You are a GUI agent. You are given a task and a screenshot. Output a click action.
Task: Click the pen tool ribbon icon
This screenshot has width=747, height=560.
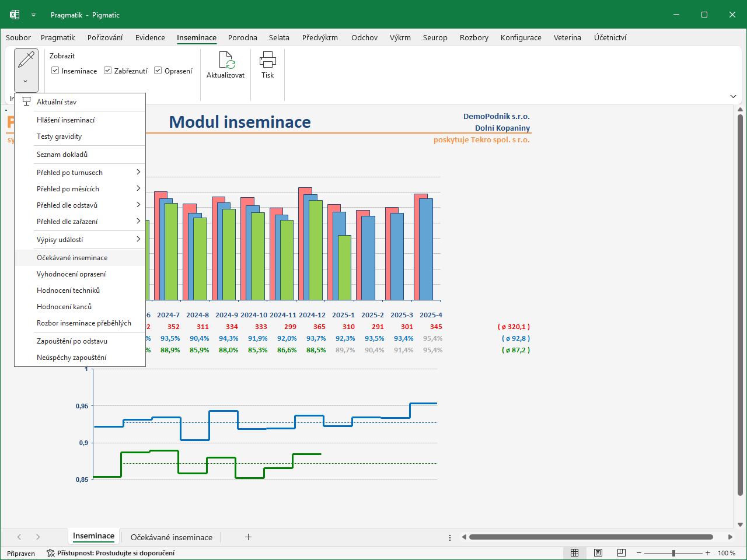[26, 60]
